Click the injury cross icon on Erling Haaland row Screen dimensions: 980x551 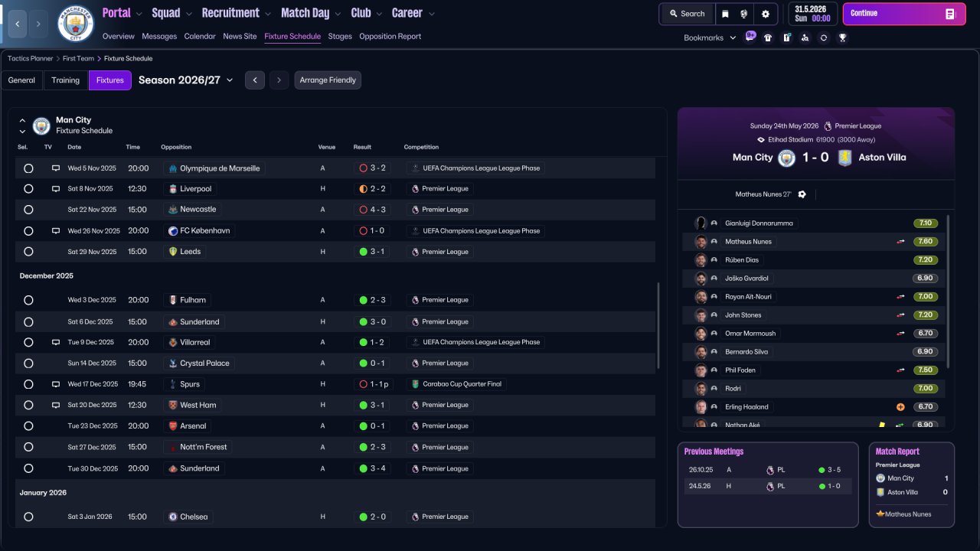[x=901, y=407]
